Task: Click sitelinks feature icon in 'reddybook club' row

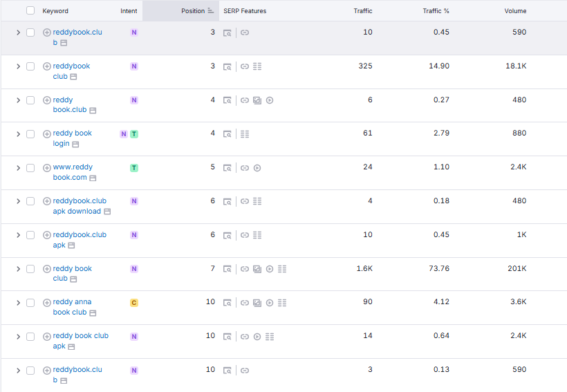Action: coord(245,66)
